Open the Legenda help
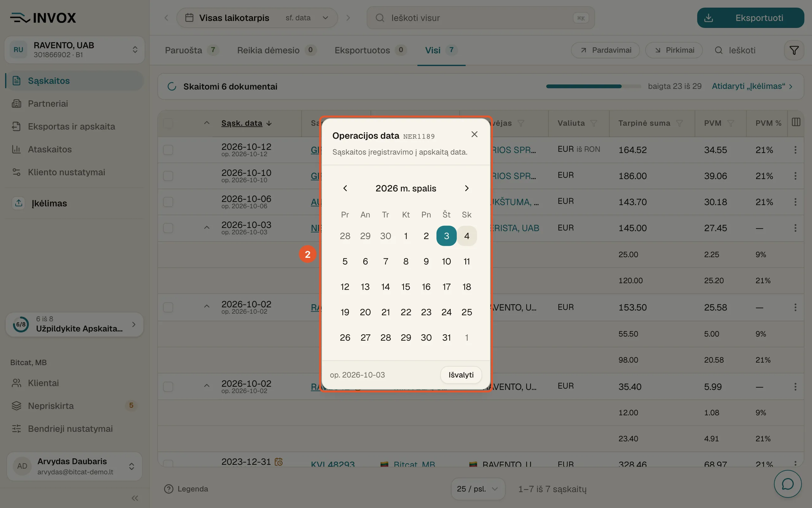The height and width of the screenshot is (508, 812). (x=186, y=489)
